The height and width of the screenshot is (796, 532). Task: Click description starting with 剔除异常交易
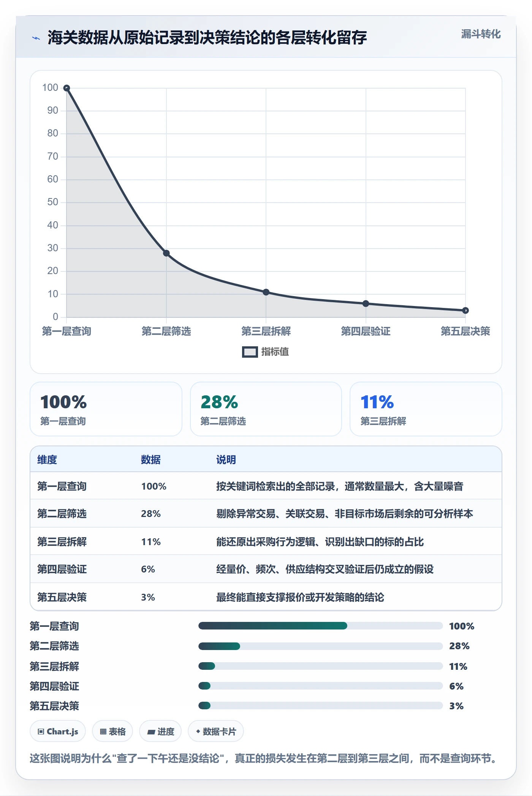pos(345,514)
